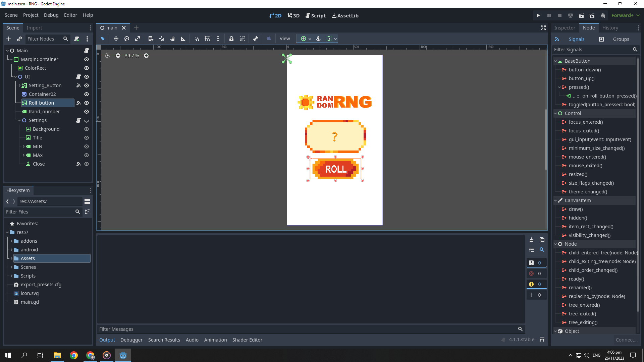Open the Skeleton options icon
The image size is (644, 362).
(256, 39)
